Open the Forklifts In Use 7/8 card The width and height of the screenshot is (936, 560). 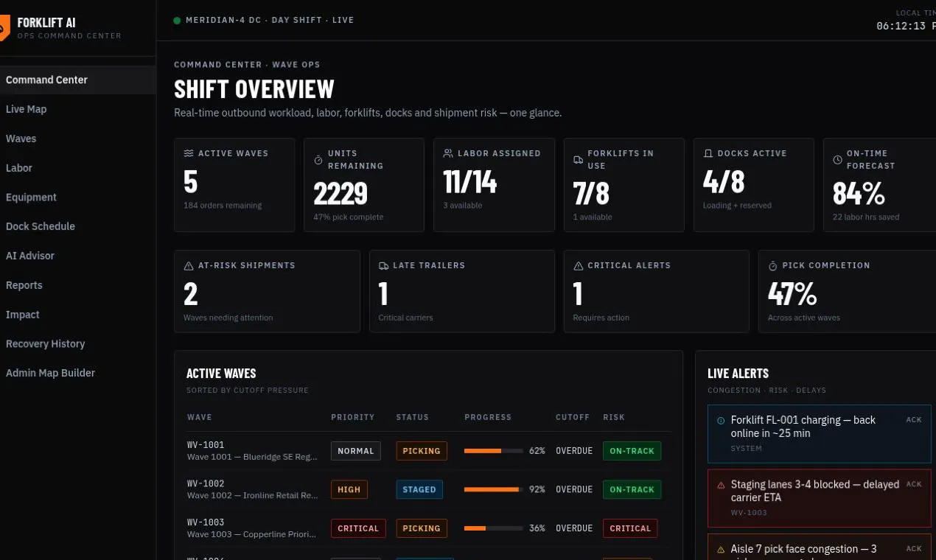click(624, 185)
